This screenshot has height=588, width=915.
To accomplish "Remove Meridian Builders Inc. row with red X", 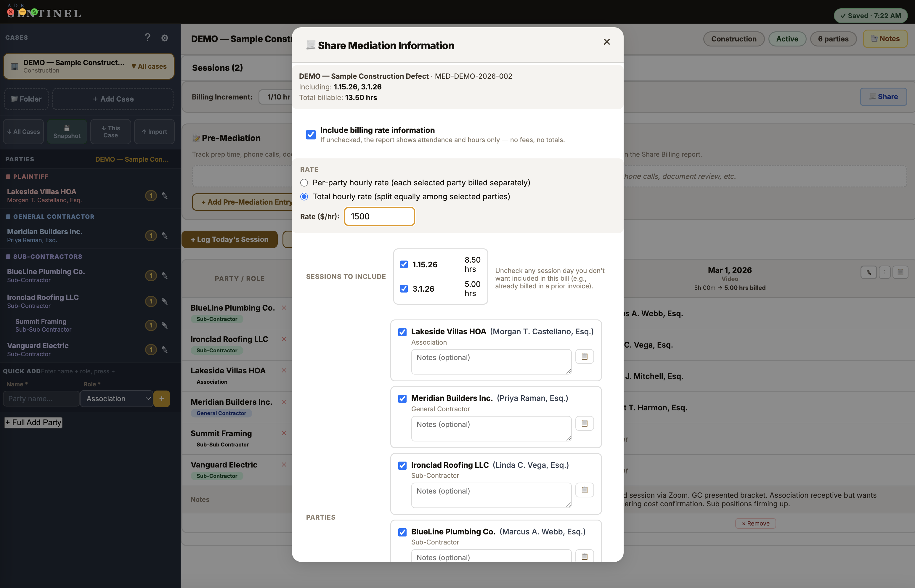I will 284,402.
